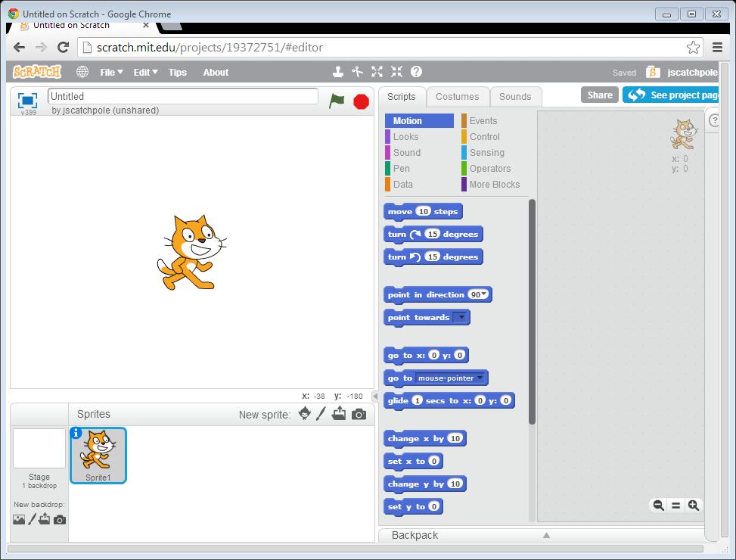This screenshot has width=736, height=560.
Task: Switch to the Sounds tab
Action: point(515,97)
